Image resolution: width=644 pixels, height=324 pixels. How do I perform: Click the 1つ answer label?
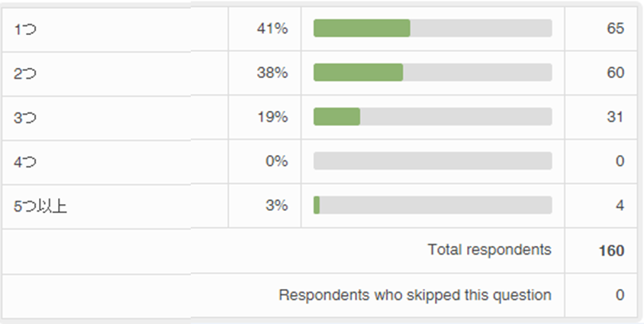[25, 29]
